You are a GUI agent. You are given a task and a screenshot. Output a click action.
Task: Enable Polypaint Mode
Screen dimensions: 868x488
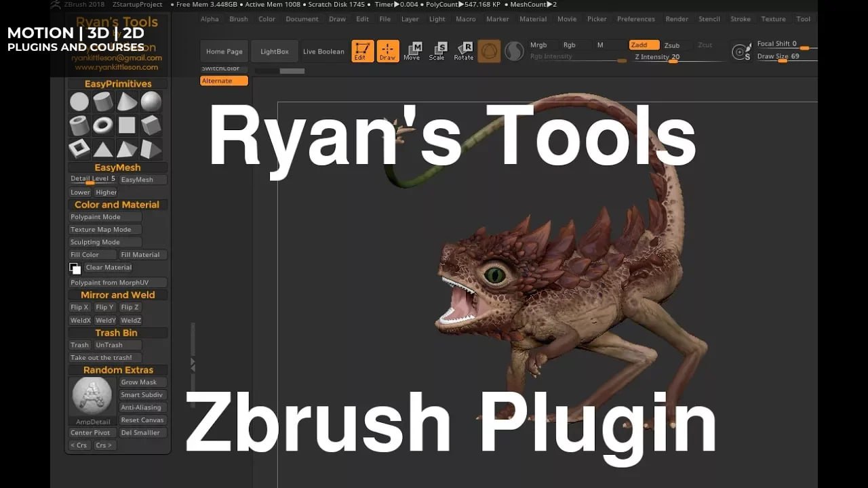click(x=105, y=217)
